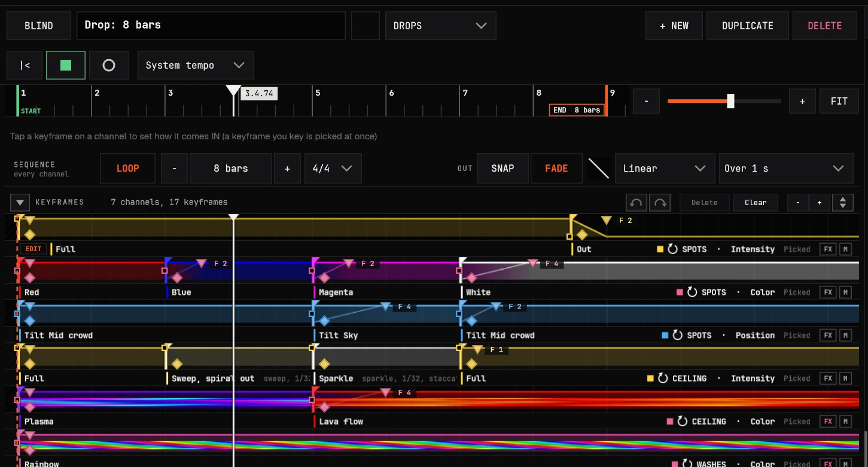868x467 pixels.
Task: Undo the last keyframe edit
Action: point(636,202)
